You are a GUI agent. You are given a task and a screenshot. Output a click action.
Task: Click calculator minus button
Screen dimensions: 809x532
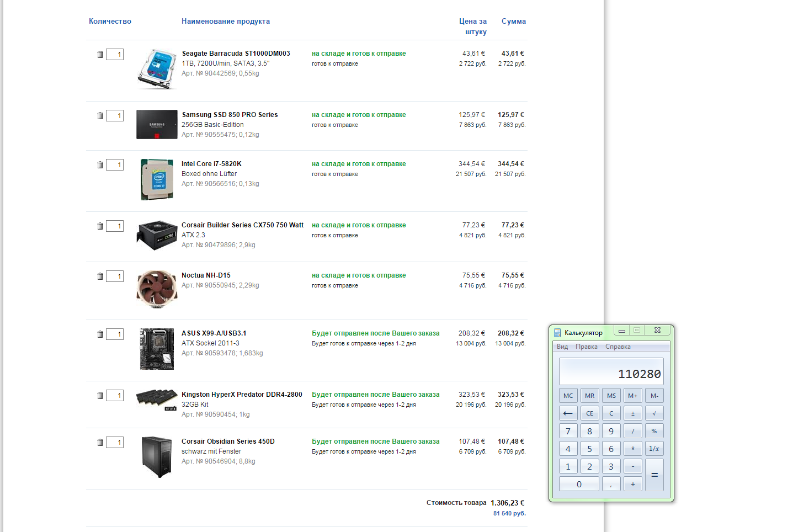pos(633,466)
